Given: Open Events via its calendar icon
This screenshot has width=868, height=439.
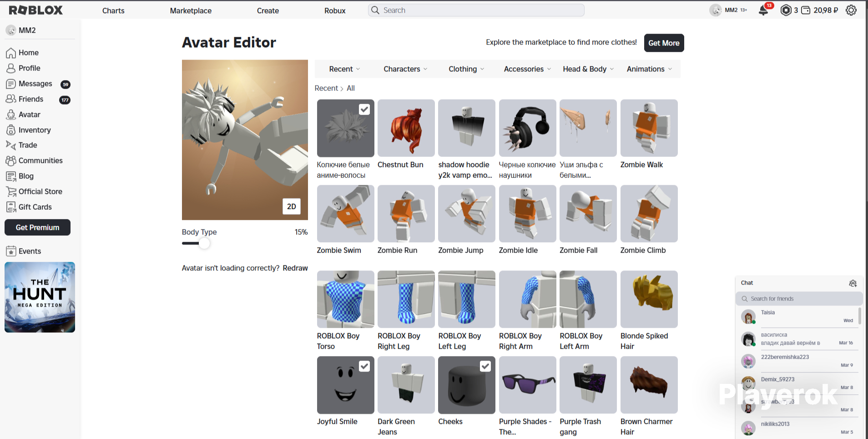Looking at the screenshot, I should 11,251.
